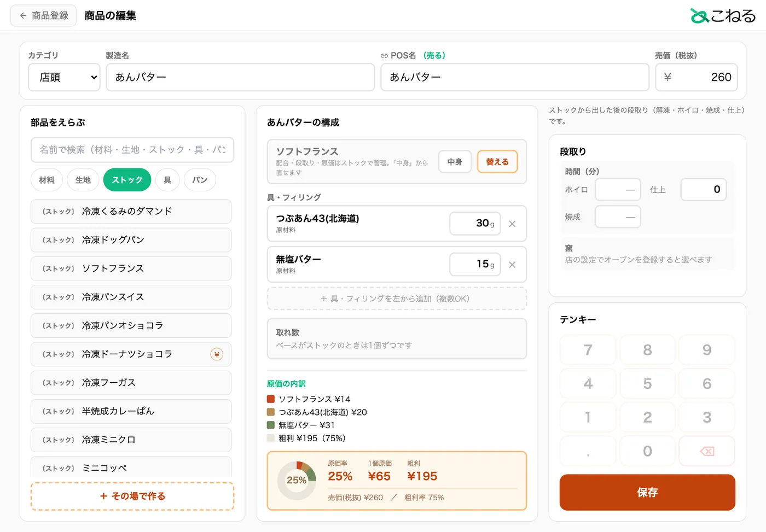
Task: Click the add 具・フィリング dashed area
Action: [397, 299]
